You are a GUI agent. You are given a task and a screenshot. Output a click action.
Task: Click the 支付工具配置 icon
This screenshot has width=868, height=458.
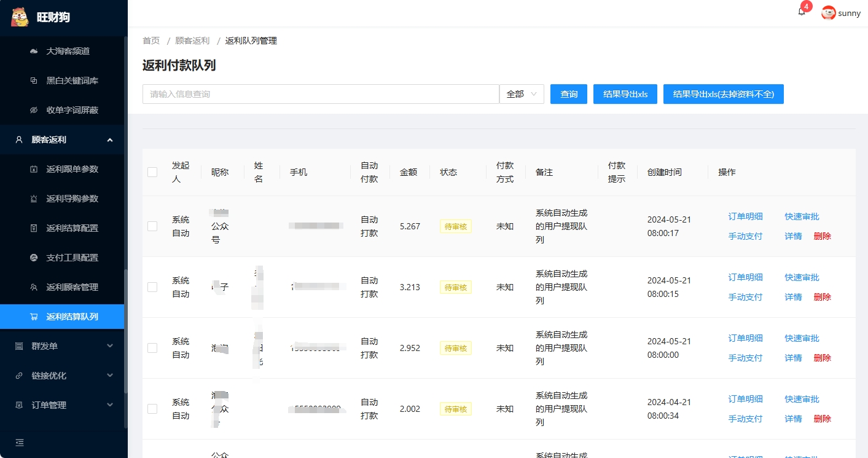pyautogui.click(x=34, y=258)
